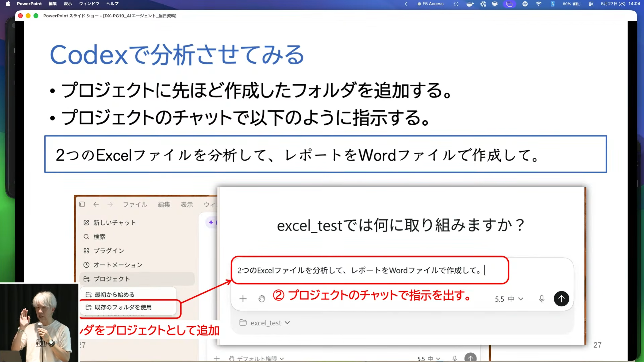Screen dimensions: 644x362
Task: Click the heading excel_testでは何に取り組みますか？
Action: pyautogui.click(x=401, y=225)
